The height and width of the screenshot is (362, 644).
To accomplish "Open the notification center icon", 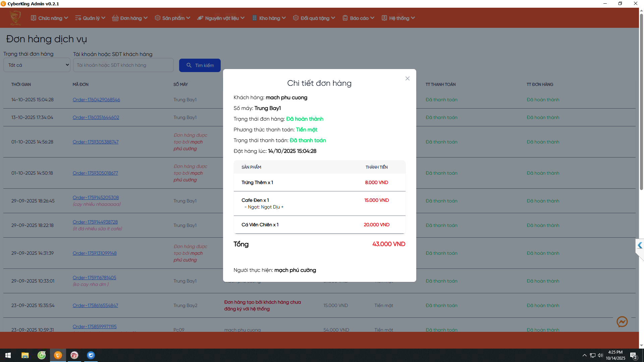I will point(633,356).
